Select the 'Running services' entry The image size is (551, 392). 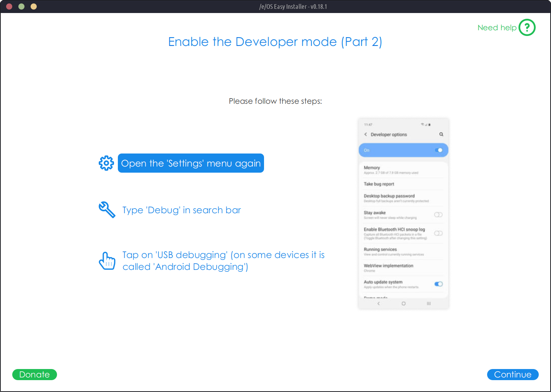coord(380,250)
